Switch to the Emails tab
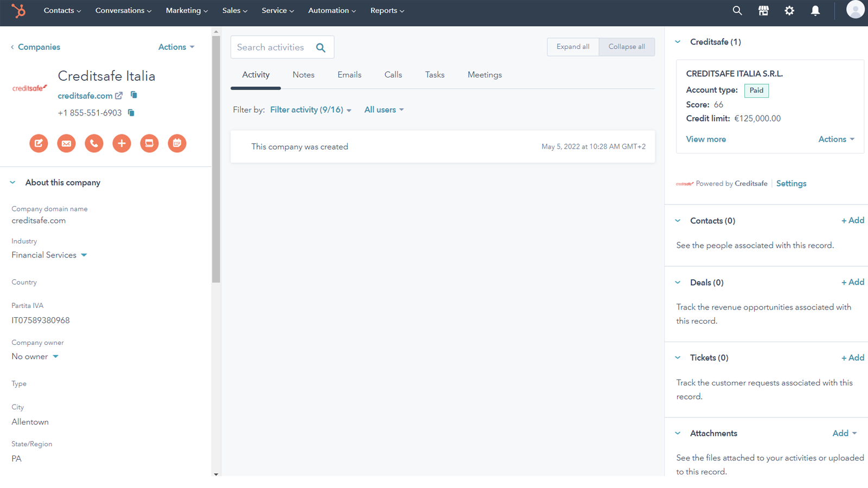This screenshot has width=868, height=488. pyautogui.click(x=349, y=74)
